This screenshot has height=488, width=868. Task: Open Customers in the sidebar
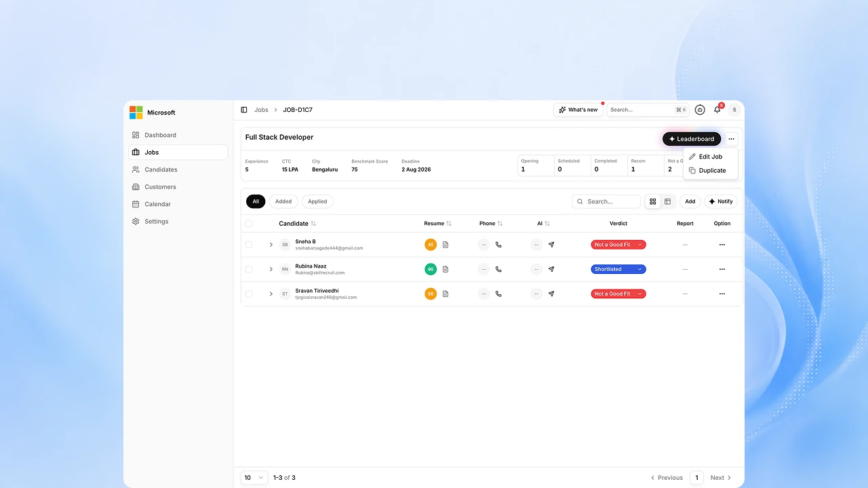(x=178, y=187)
